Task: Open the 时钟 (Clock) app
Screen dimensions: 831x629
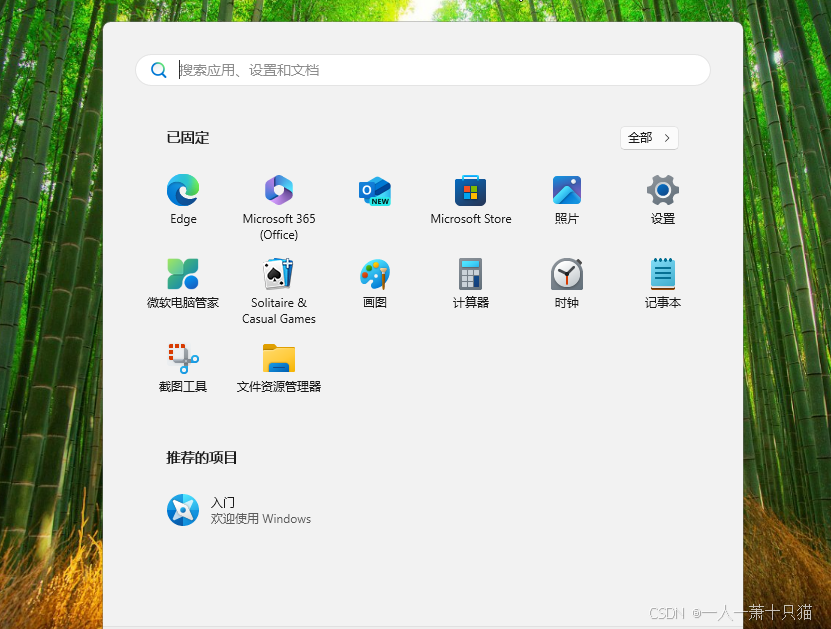Action: tap(567, 274)
